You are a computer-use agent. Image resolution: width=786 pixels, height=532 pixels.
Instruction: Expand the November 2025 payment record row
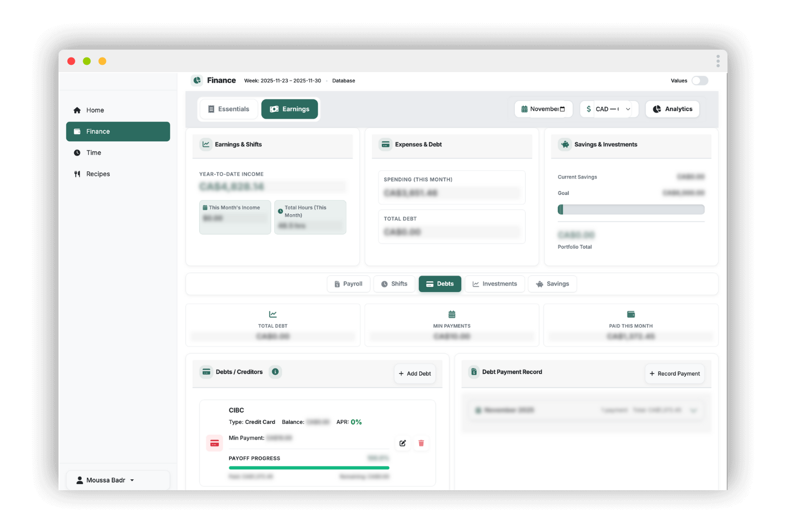(694, 410)
